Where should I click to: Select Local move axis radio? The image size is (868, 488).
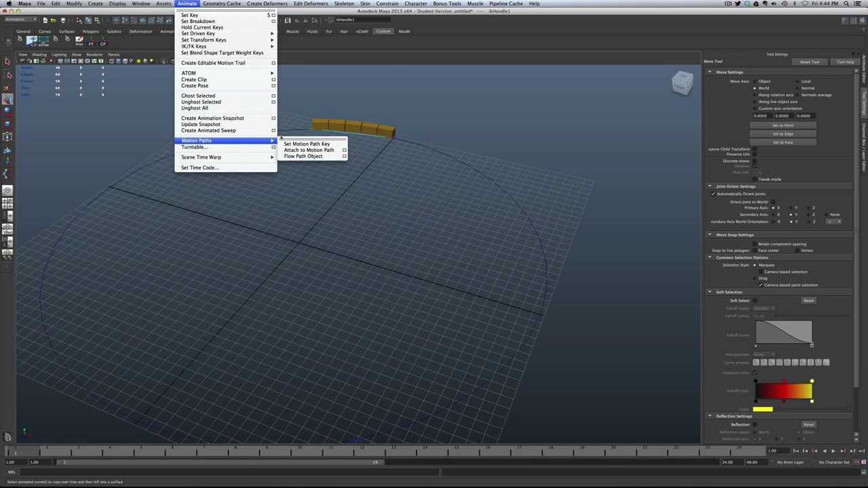tap(797, 81)
